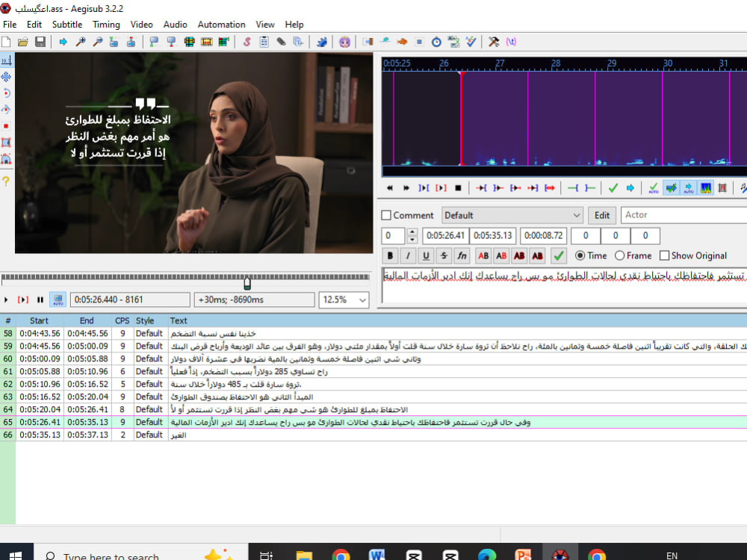Image resolution: width=747 pixels, height=560 pixels.
Task: Click the Edit style button
Action: (x=601, y=215)
